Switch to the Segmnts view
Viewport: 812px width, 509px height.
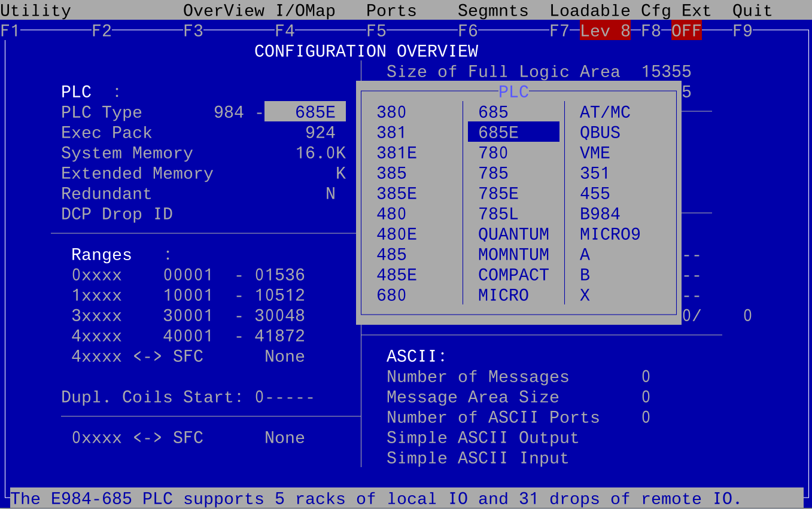pos(492,10)
